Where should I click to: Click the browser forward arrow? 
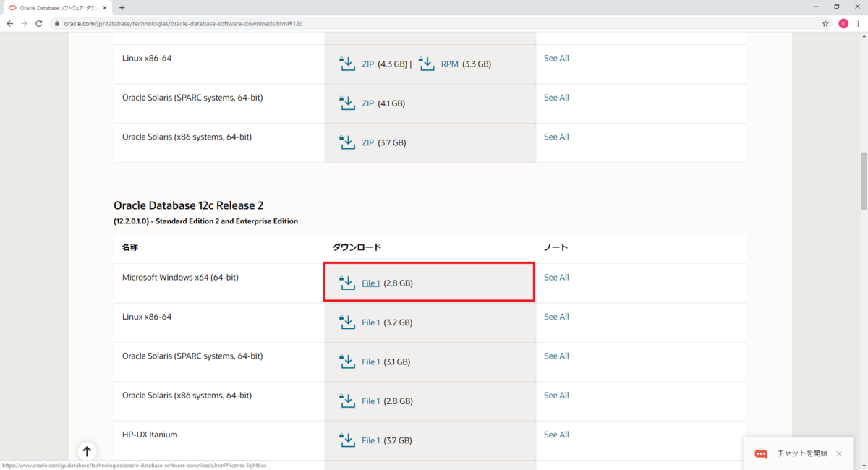point(25,23)
